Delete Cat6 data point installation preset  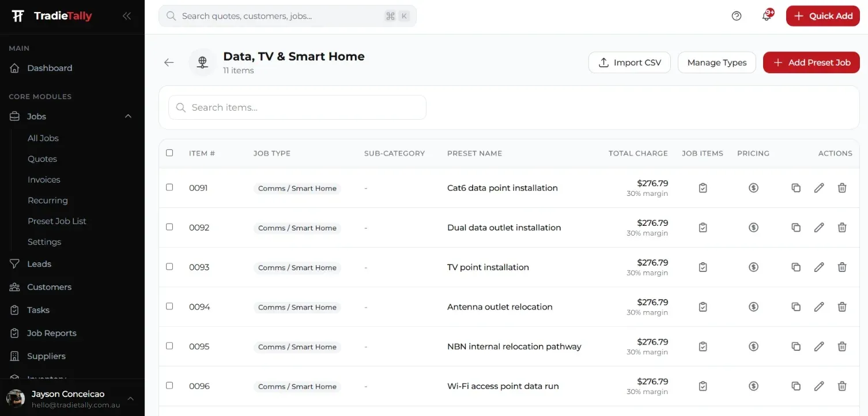pyautogui.click(x=842, y=188)
